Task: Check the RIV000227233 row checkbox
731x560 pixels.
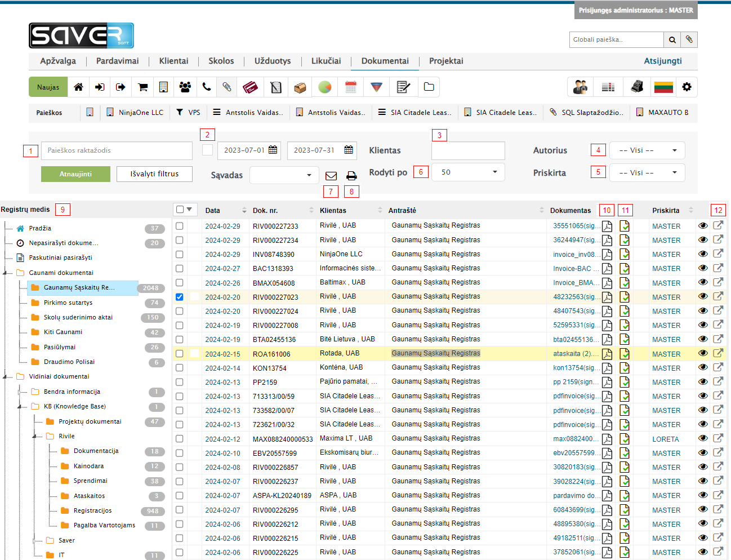Action: [x=180, y=226]
